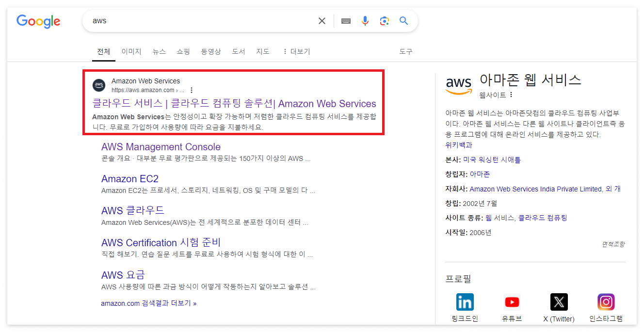Image resolution: width=644 pixels, height=332 pixels.
Task: Click the 아마존 웹 서비스 panel title
Action: coord(530,79)
